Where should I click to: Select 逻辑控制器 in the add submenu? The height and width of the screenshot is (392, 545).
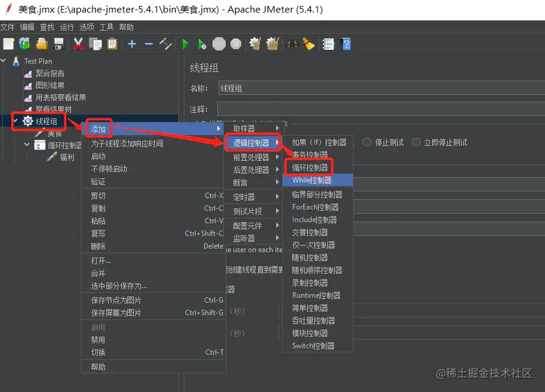click(x=254, y=143)
